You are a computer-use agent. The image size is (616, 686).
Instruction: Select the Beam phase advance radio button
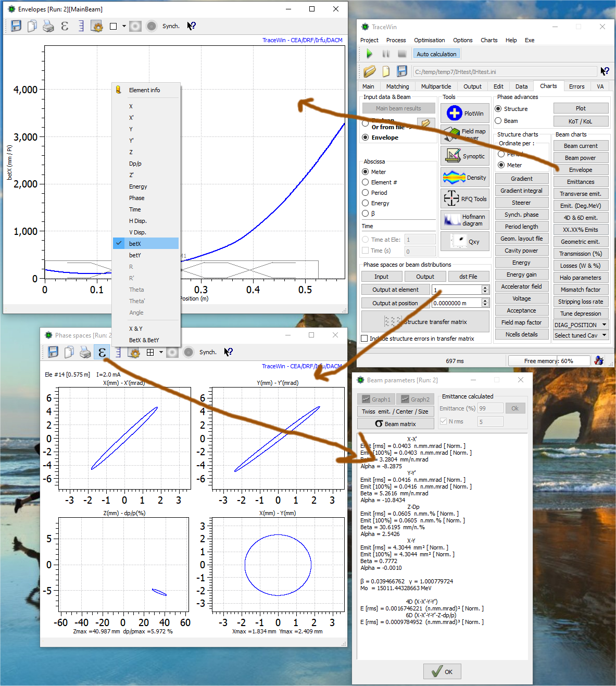pos(498,121)
